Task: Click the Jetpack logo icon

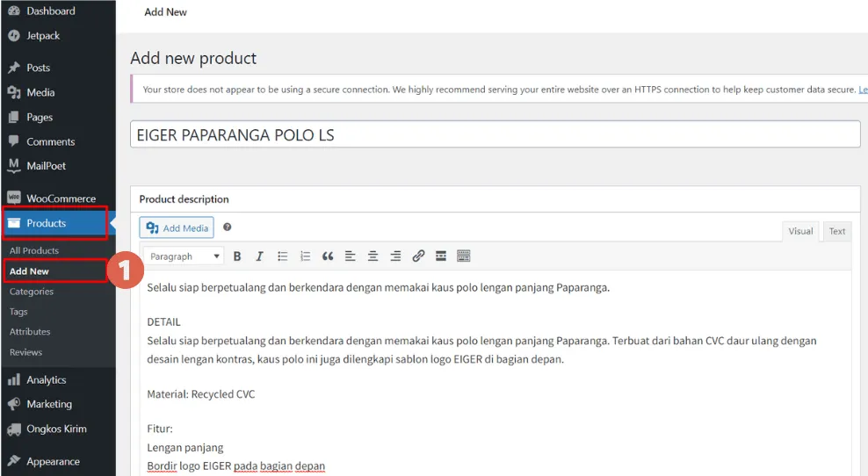Action: (x=14, y=36)
